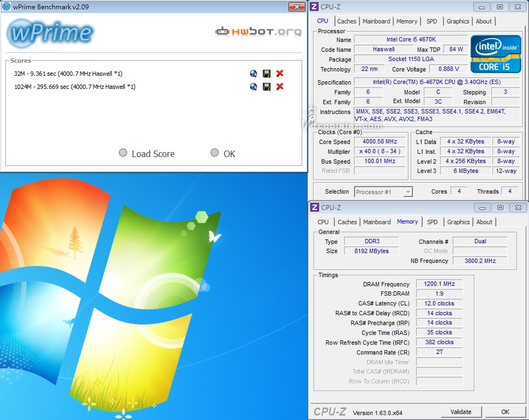Click the NB Frequency 3800.2 MHz value
529x420 pixels.
tap(480, 261)
